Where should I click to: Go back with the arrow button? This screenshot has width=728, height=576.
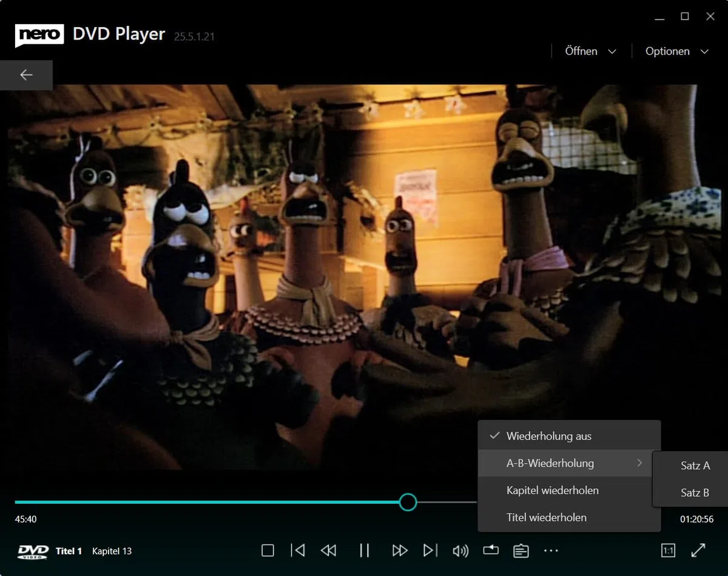(x=26, y=75)
